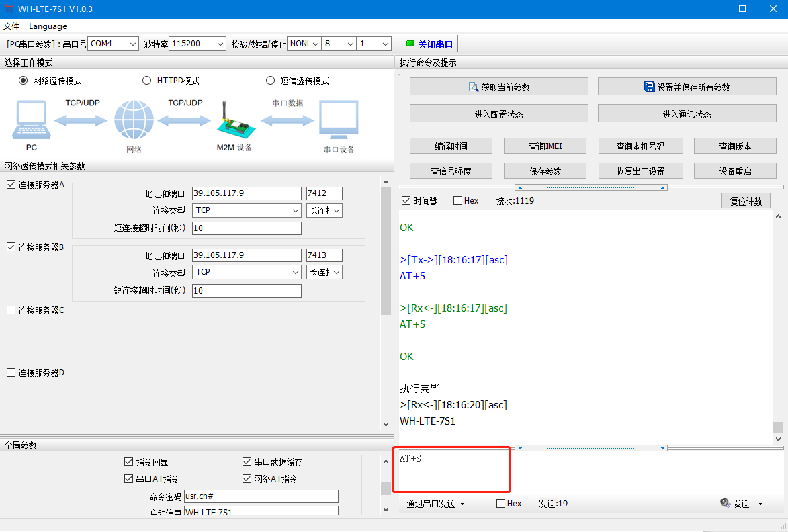Click the green 关闭串口 indicator icon
The width and height of the screenshot is (788, 532).
(x=410, y=44)
